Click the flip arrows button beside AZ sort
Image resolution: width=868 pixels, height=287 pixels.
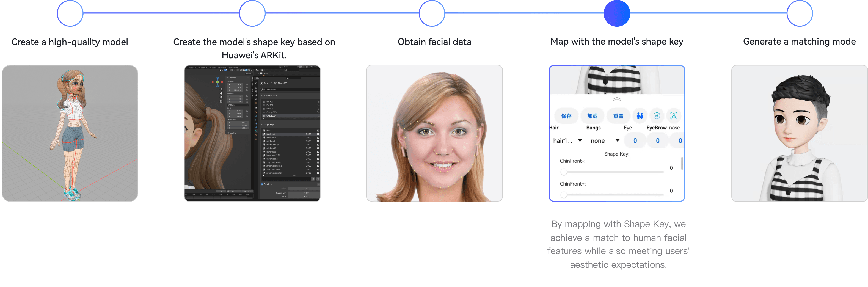313,179
